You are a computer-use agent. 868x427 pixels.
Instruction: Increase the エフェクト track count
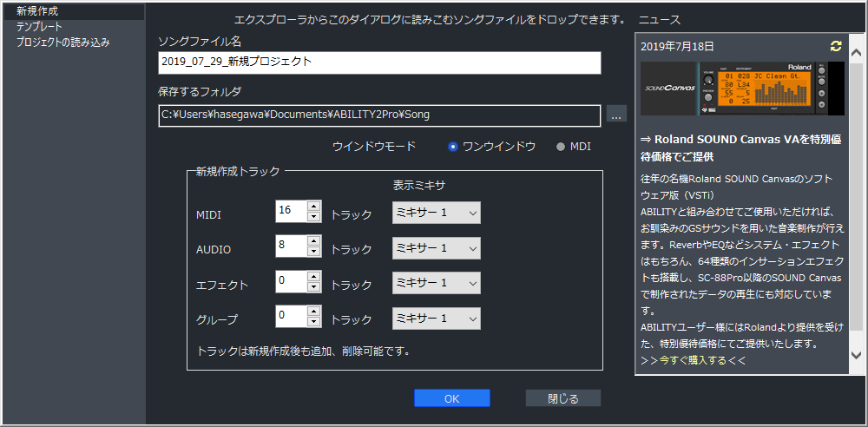point(313,278)
